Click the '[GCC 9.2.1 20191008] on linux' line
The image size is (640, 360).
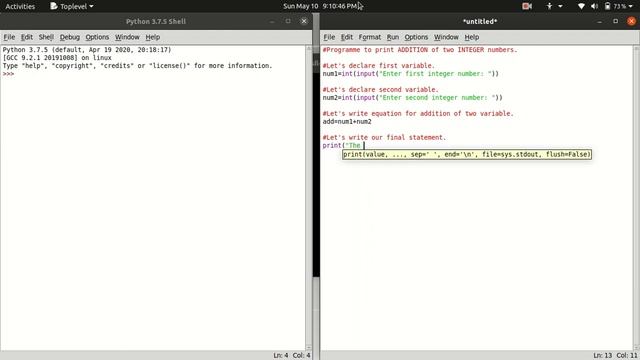(x=57, y=58)
